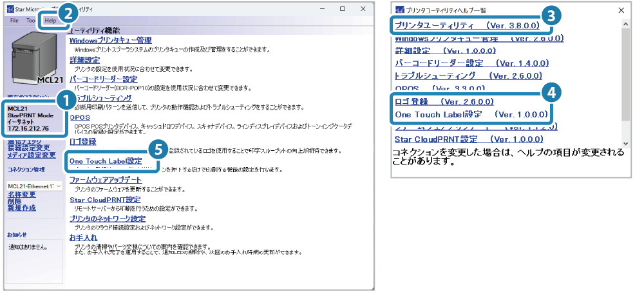The width and height of the screenshot is (644, 296).
Task: Click 接続設定変更 in left sidebar
Action: 29,148
